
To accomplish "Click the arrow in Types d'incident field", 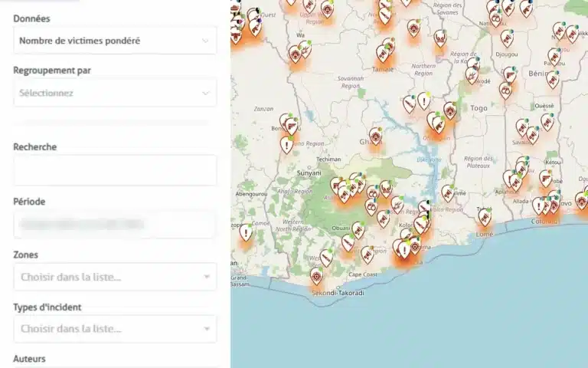I will [x=207, y=329].
